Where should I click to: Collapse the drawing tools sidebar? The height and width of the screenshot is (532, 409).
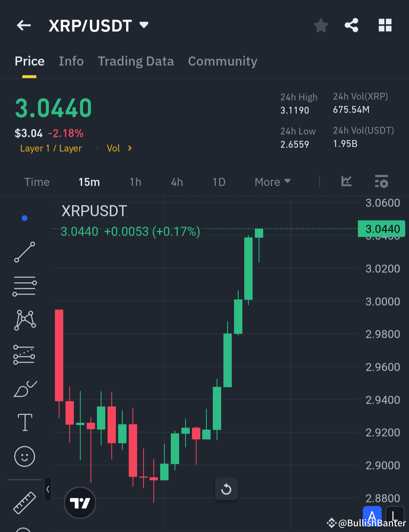click(x=48, y=489)
